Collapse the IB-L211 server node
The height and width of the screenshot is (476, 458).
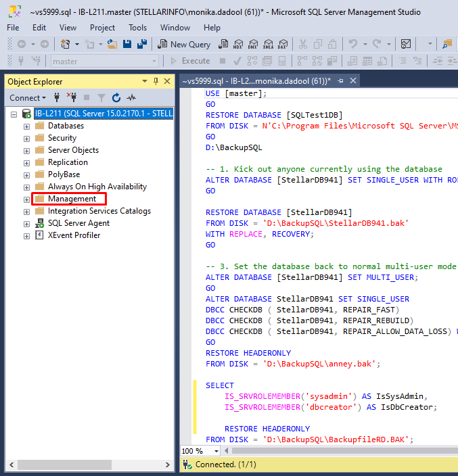[x=14, y=114]
